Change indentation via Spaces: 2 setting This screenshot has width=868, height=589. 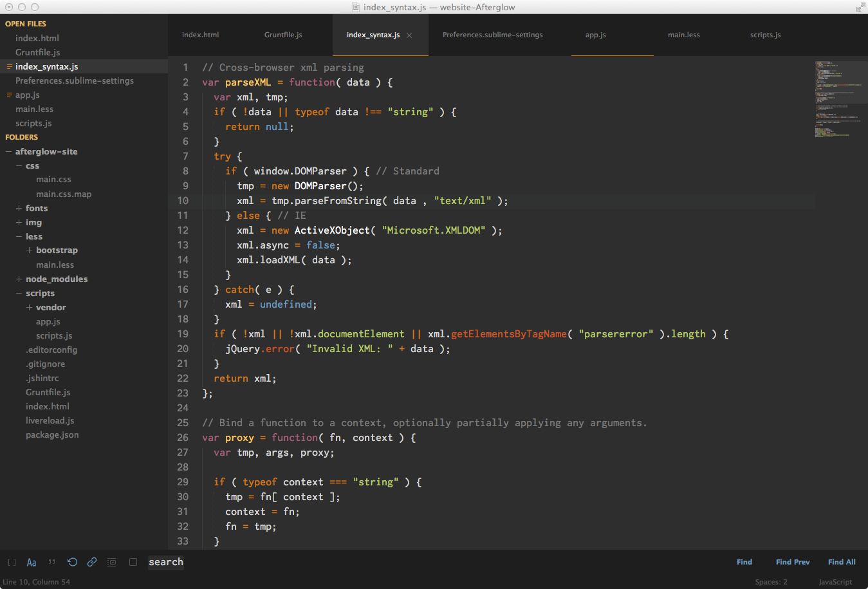coord(770,582)
